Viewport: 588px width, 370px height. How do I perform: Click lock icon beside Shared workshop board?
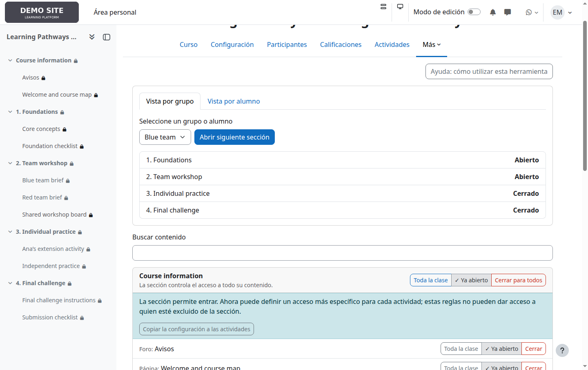(x=91, y=215)
